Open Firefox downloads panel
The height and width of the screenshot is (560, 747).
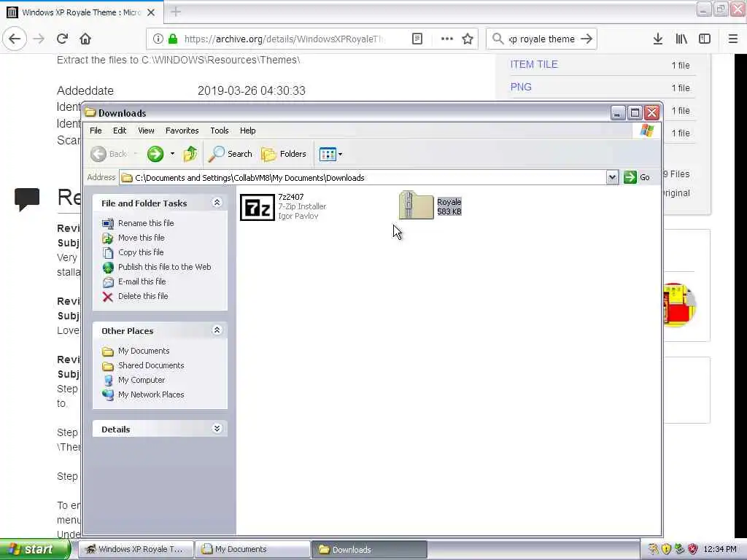coord(658,39)
